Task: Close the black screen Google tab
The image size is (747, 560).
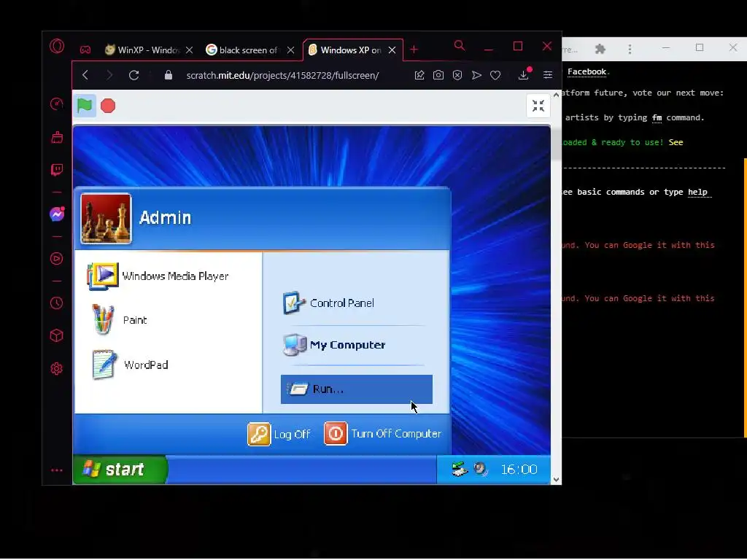Action: (290, 50)
